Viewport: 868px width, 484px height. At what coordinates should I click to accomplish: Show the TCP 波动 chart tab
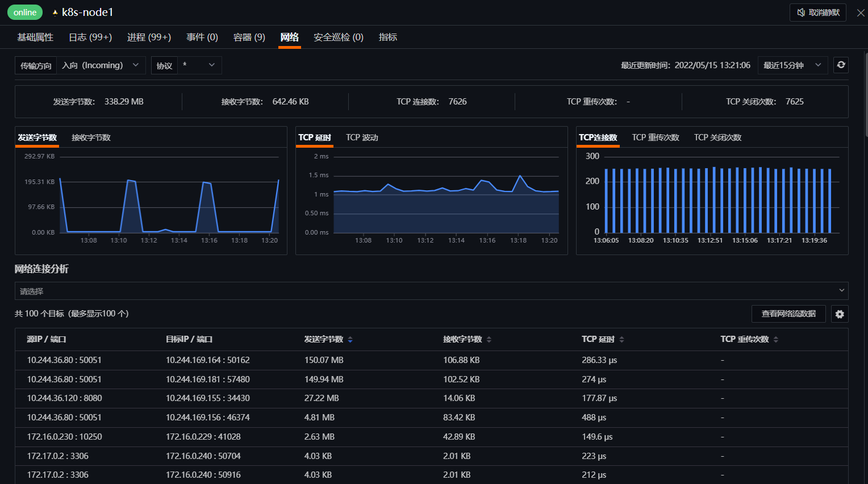[362, 137]
